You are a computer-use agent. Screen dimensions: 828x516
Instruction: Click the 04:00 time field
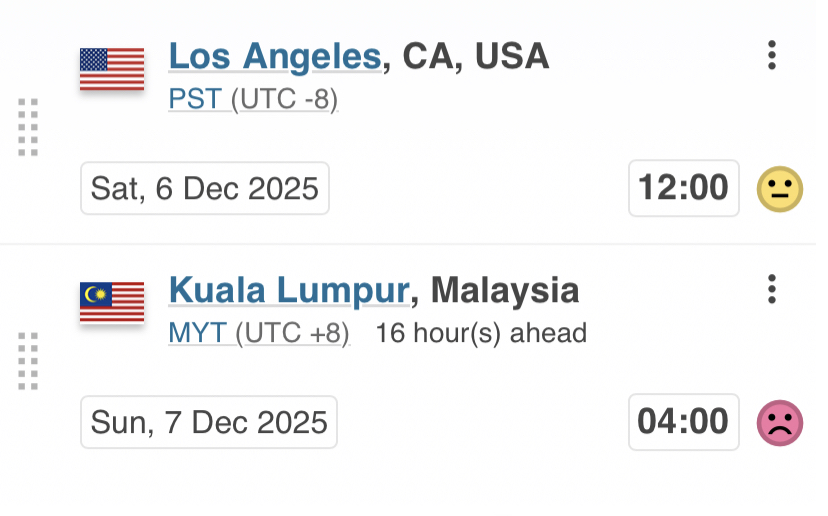[x=684, y=422]
